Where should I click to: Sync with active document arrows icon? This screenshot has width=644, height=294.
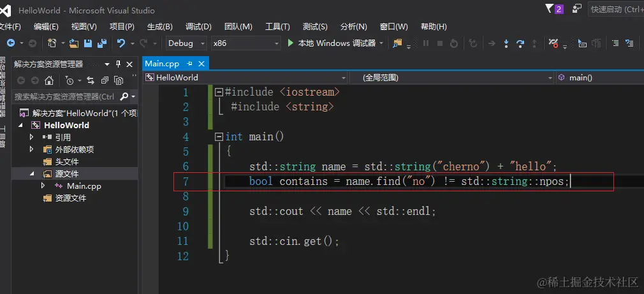point(91,80)
